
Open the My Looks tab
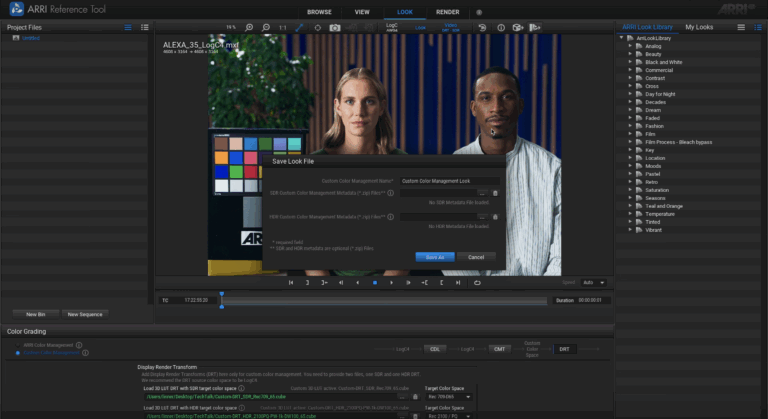(698, 27)
